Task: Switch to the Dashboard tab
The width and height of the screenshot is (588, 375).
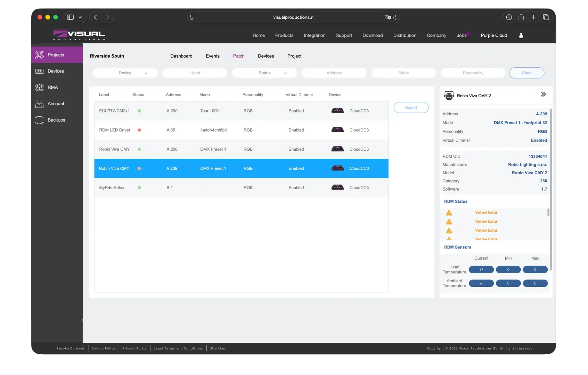Action: pyautogui.click(x=181, y=56)
